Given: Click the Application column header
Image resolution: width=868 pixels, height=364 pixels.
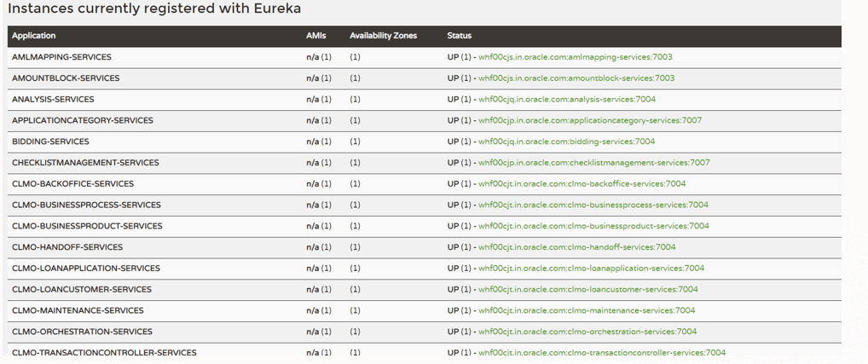Looking at the screenshot, I should tap(34, 36).
